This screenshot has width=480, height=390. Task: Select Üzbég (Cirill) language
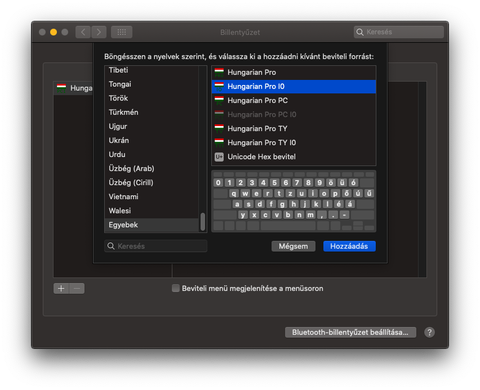152,182
